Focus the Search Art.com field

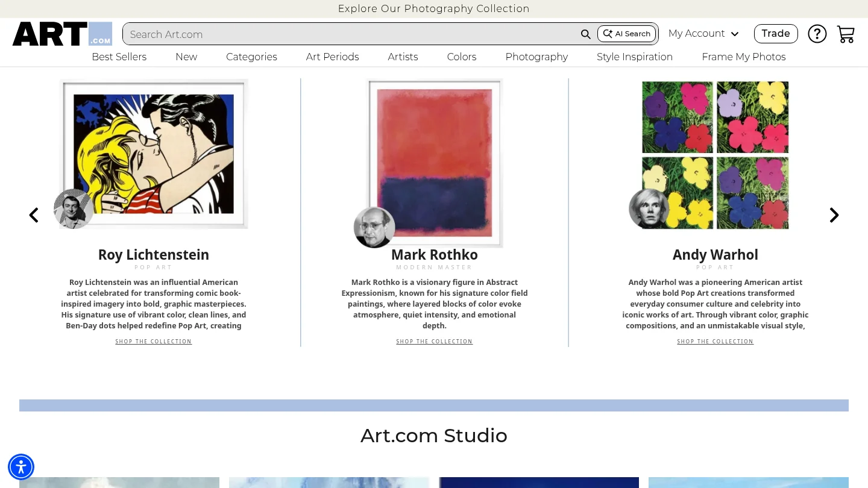(350, 34)
